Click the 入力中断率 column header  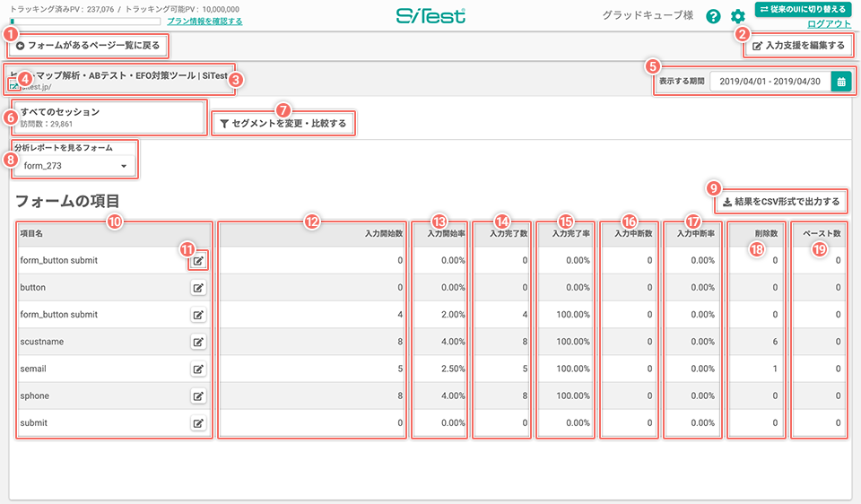[696, 233]
